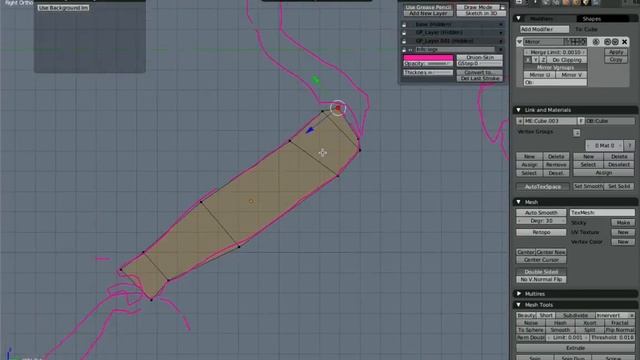This screenshot has height=360, width=640.
Task: Toggle Mirror Vgroups option
Action: coord(555,67)
